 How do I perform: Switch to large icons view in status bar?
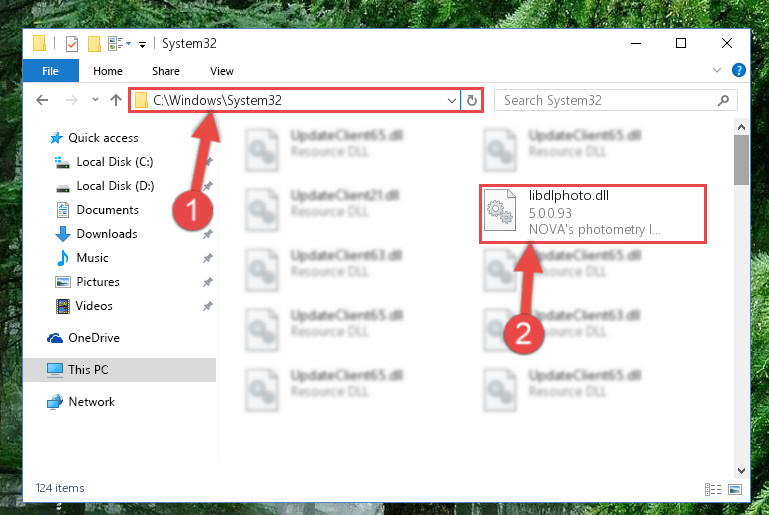735,489
